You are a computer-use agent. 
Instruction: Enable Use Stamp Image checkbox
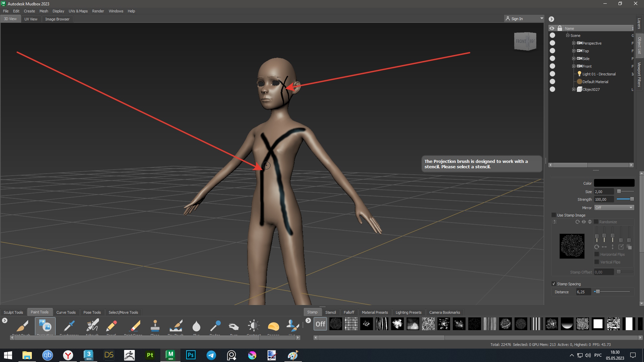pos(554,215)
